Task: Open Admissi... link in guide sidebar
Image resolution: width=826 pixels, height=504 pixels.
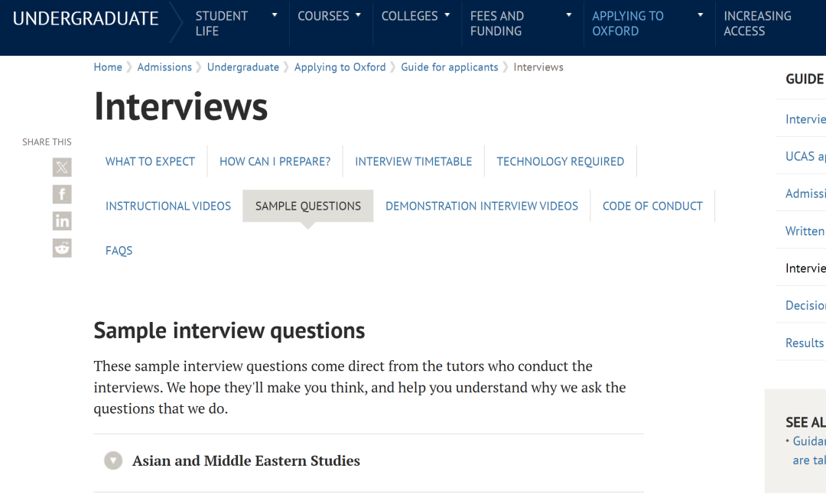Action: [x=805, y=193]
